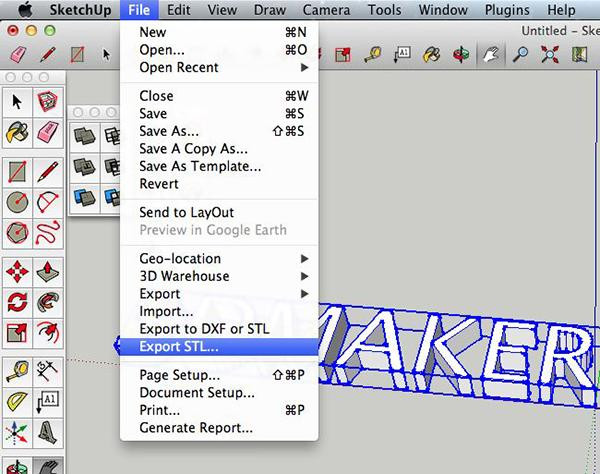Activate the Pan hand tool in top toolbar
Image resolution: width=600 pixels, height=474 pixels.
(491, 54)
